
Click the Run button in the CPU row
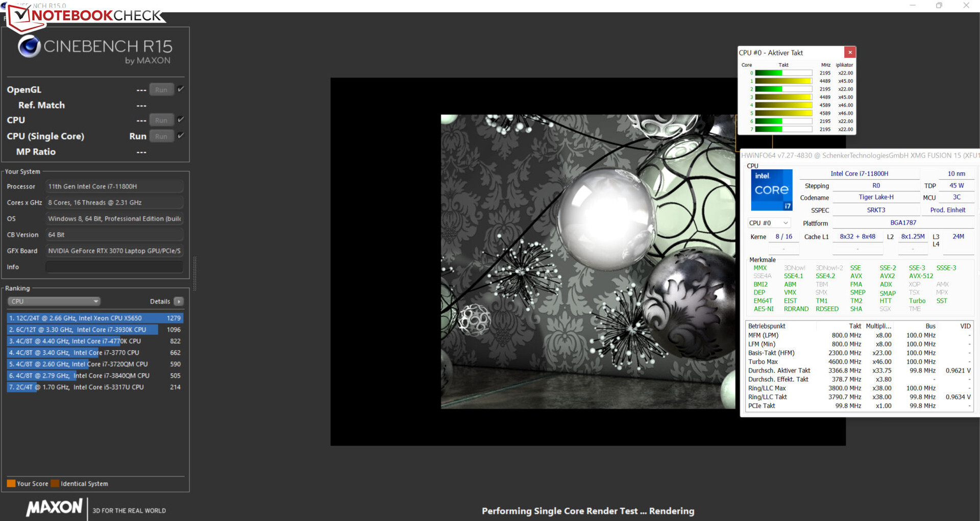161,120
